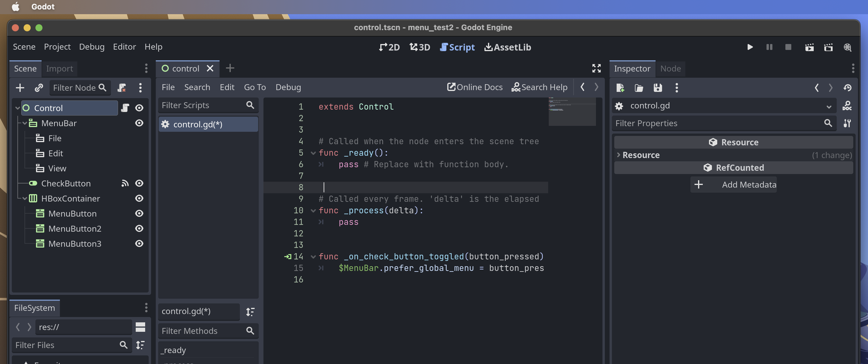Screen dimensions: 868x364
Task: Fold the _ready function at line 5
Action: tap(313, 153)
